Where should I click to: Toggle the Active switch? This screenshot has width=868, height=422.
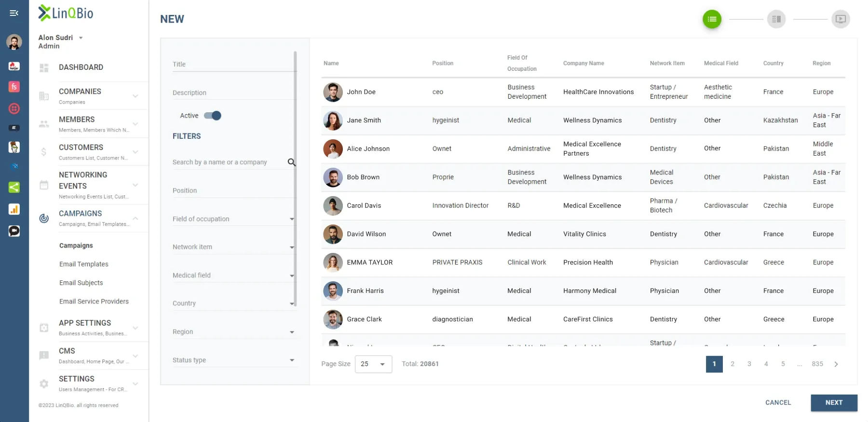[213, 116]
